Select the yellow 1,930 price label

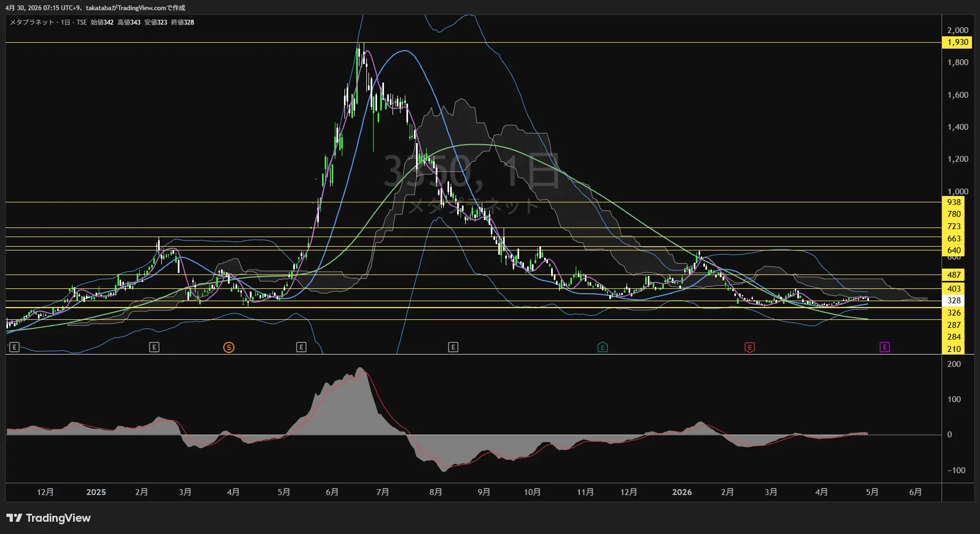pos(957,42)
